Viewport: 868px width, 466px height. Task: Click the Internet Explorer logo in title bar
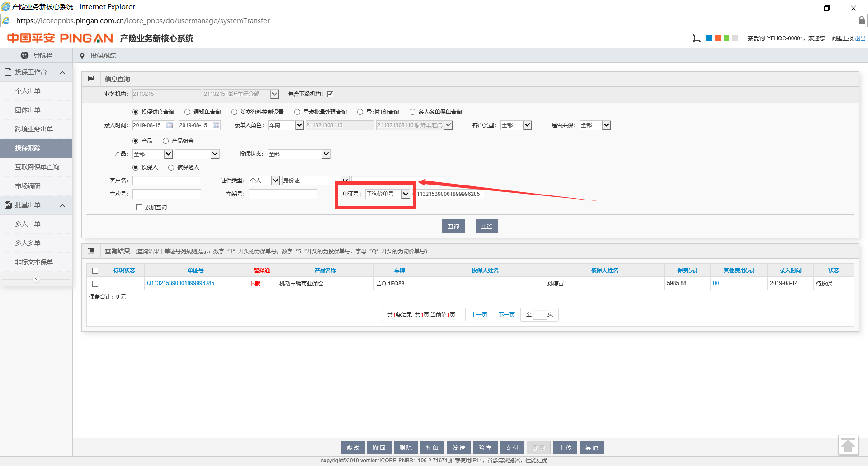(5, 6)
